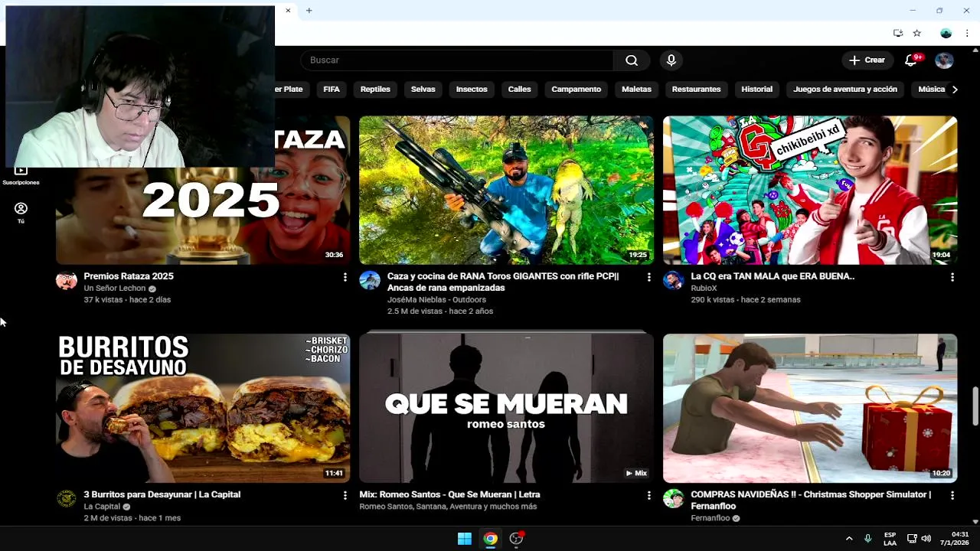This screenshot has width=980, height=551.
Task: Open options for La CQ era TAN MALA
Action: pos(952,277)
